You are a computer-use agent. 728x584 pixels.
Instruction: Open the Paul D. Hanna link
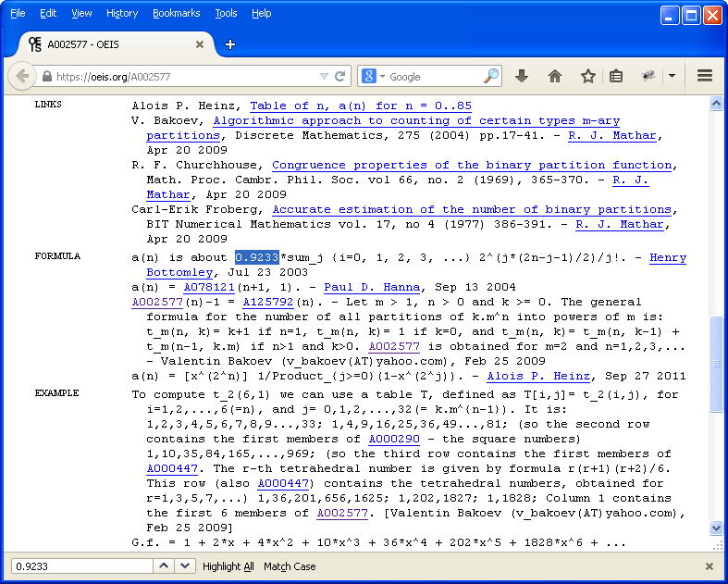coord(372,288)
